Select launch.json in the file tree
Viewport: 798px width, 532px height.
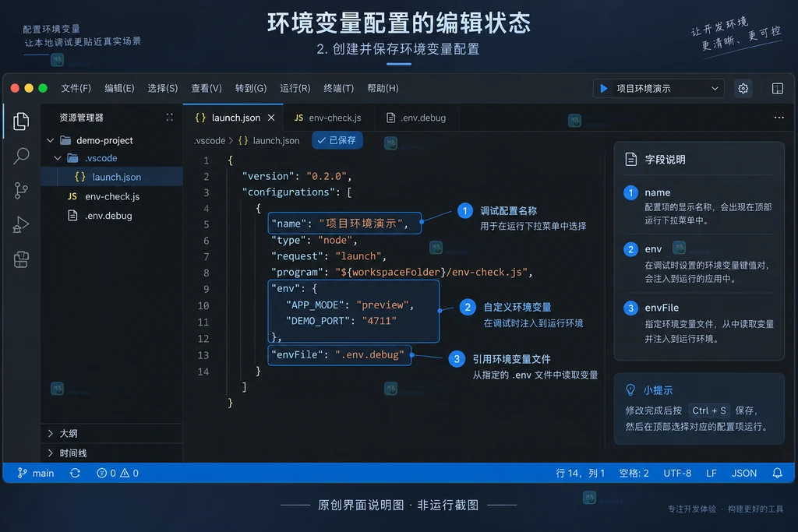coord(111,177)
